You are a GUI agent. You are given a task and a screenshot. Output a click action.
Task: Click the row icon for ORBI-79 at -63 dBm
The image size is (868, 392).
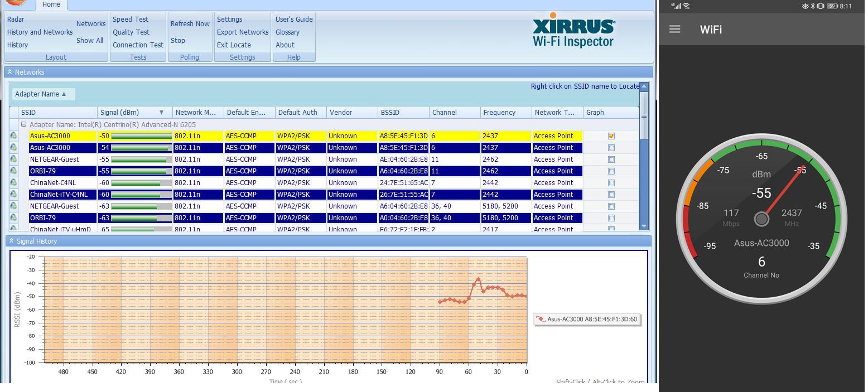coord(13,217)
